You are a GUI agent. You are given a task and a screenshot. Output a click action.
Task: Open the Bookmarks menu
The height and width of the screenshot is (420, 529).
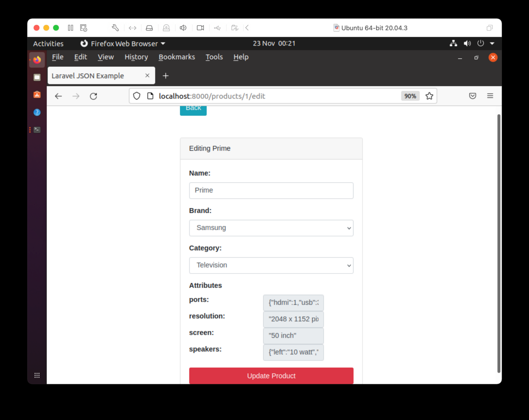177,57
